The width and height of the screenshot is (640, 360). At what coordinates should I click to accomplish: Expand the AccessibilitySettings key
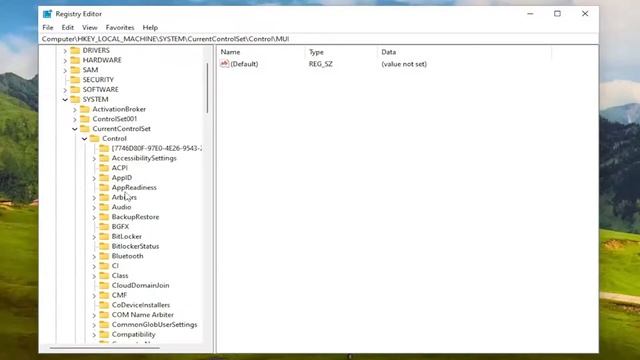click(x=94, y=158)
